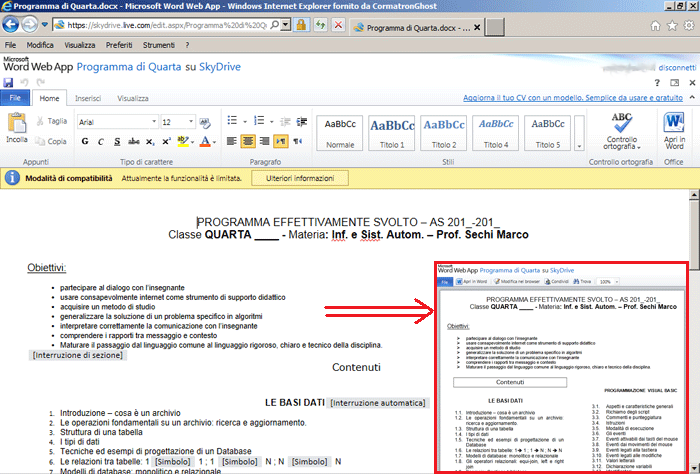Apply the red font color
The image size is (700, 474).
205,141
